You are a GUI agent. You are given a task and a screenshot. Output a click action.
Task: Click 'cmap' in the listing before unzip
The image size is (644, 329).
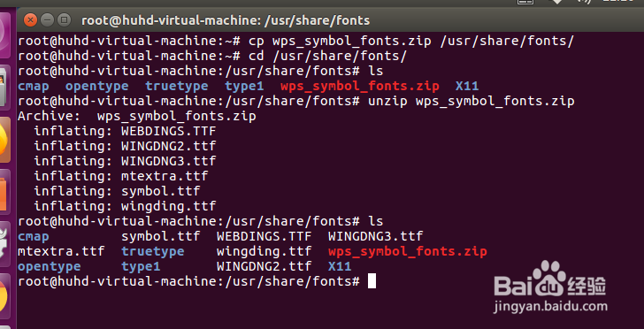point(34,87)
